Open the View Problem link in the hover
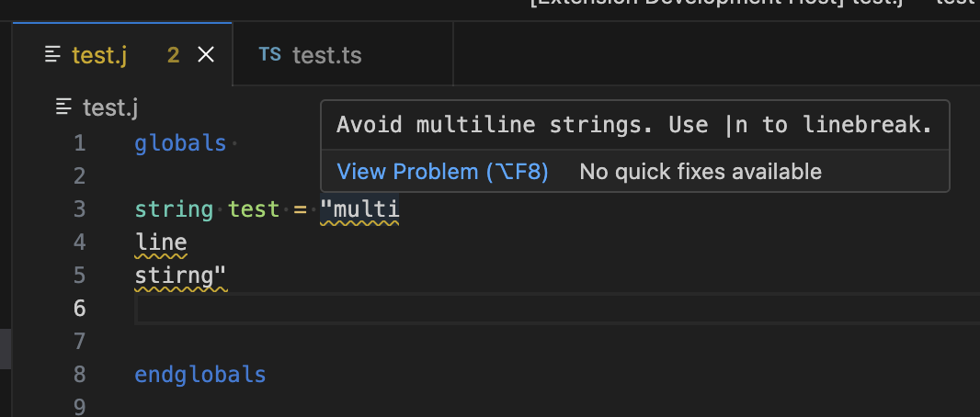The image size is (980, 417). coord(442,172)
